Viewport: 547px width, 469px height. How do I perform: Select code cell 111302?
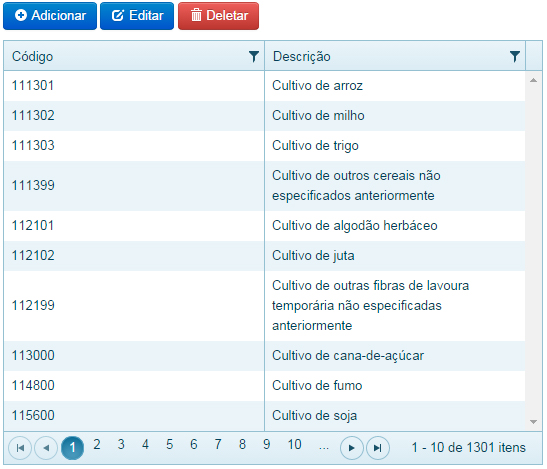click(x=134, y=116)
